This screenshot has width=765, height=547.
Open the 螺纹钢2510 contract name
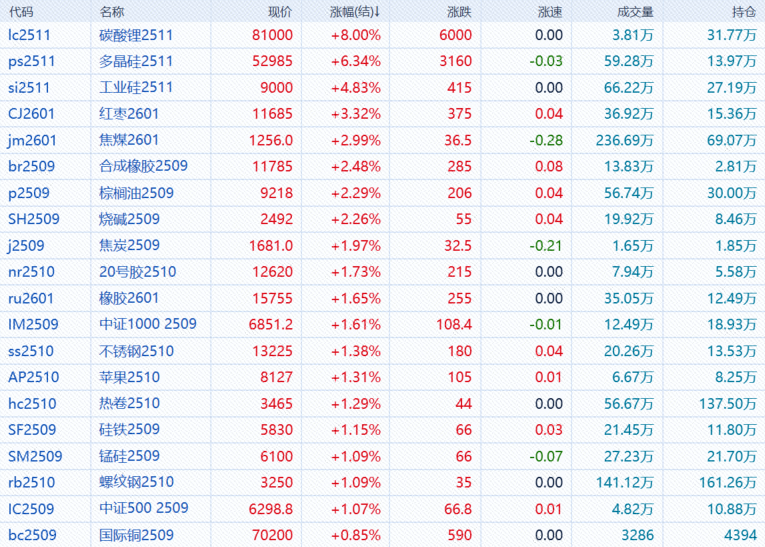pyautogui.click(x=136, y=482)
